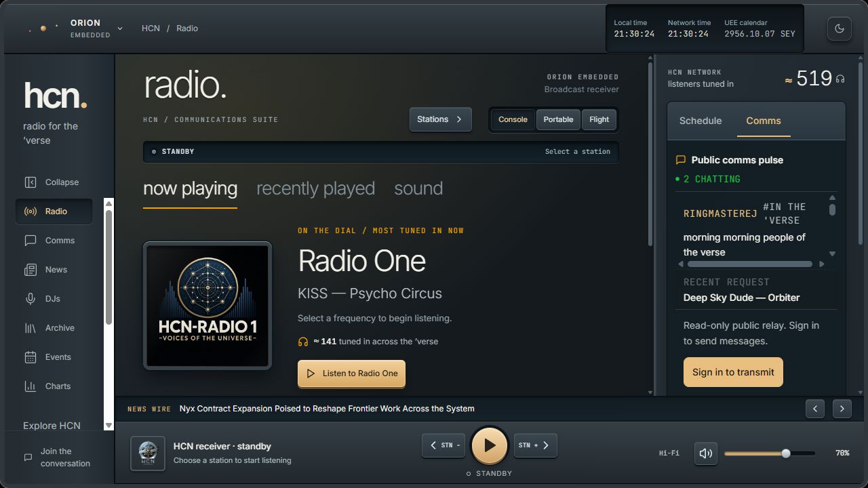Viewport: 868px width, 488px height.
Task: Click Listen to Radio One button
Action: point(351,373)
